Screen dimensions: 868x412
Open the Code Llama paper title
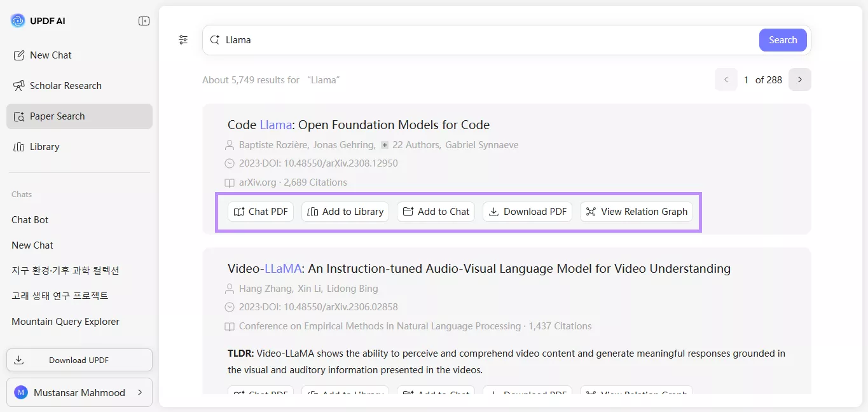359,125
